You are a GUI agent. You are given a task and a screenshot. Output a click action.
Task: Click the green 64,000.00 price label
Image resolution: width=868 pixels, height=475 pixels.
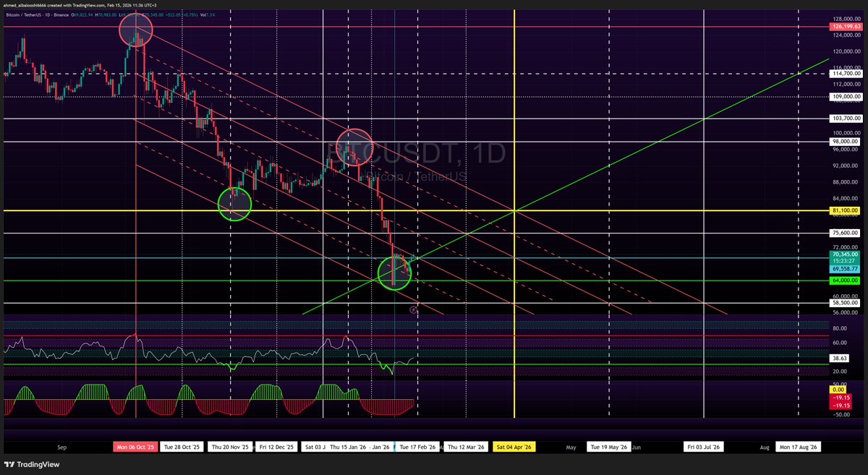(845, 280)
